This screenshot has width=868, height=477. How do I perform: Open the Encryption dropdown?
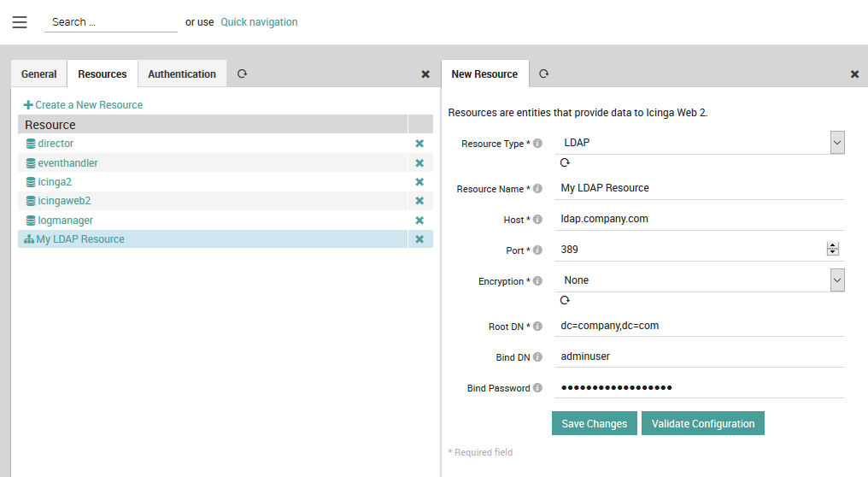[x=700, y=280]
